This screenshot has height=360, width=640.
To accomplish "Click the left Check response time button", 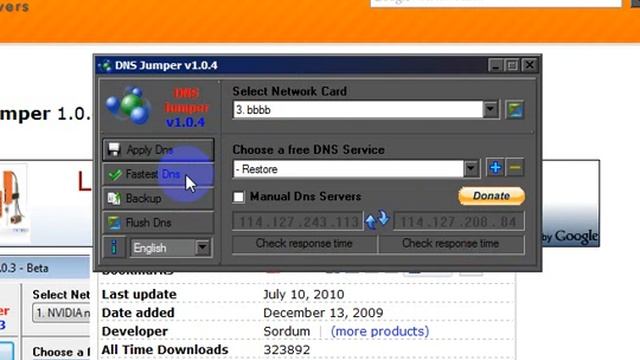I will point(304,244).
